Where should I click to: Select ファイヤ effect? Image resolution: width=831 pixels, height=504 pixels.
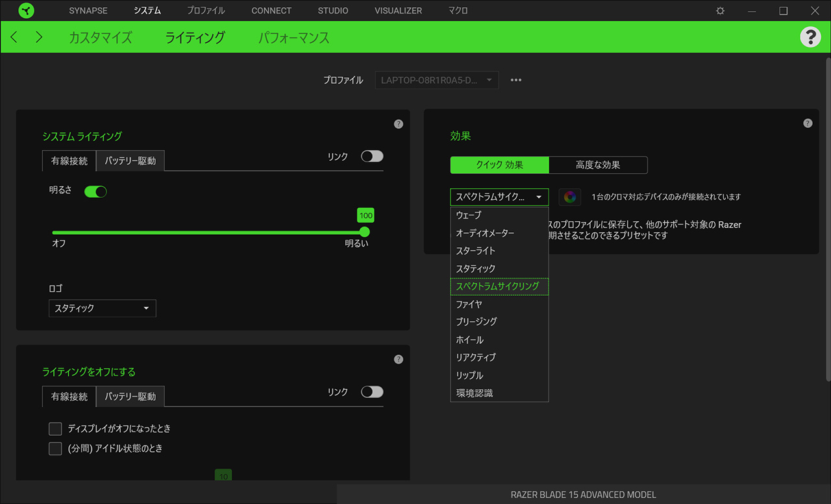(x=499, y=304)
